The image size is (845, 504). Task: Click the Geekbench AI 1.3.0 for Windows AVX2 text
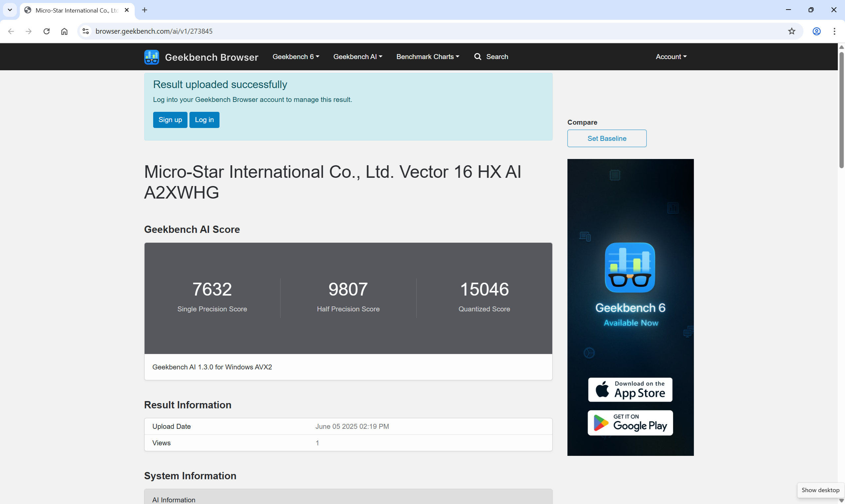pos(212,367)
